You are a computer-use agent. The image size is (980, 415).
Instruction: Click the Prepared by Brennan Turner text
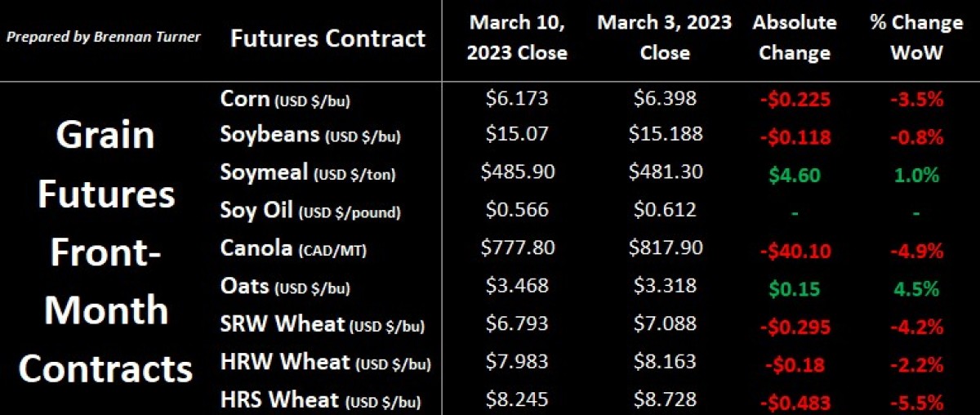pyautogui.click(x=104, y=38)
